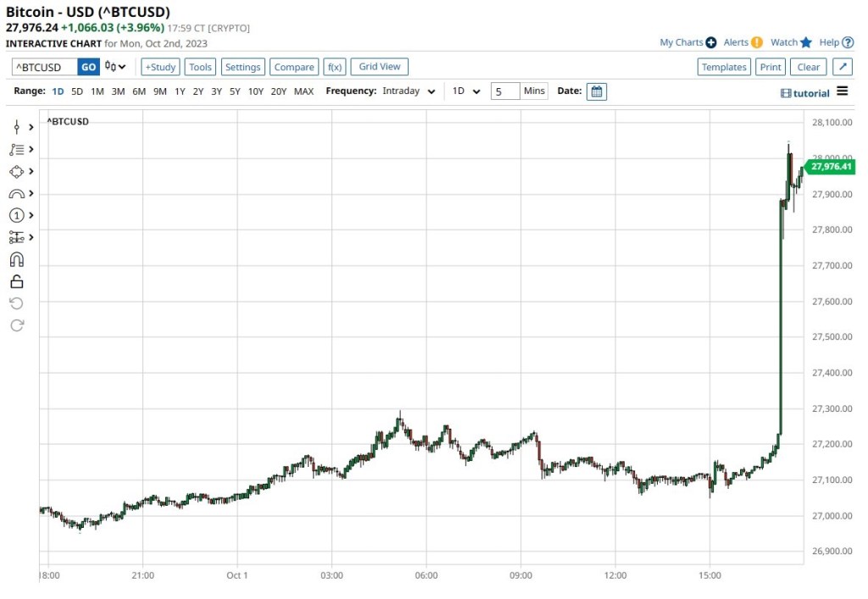Select the arc drawing tool

point(16,193)
